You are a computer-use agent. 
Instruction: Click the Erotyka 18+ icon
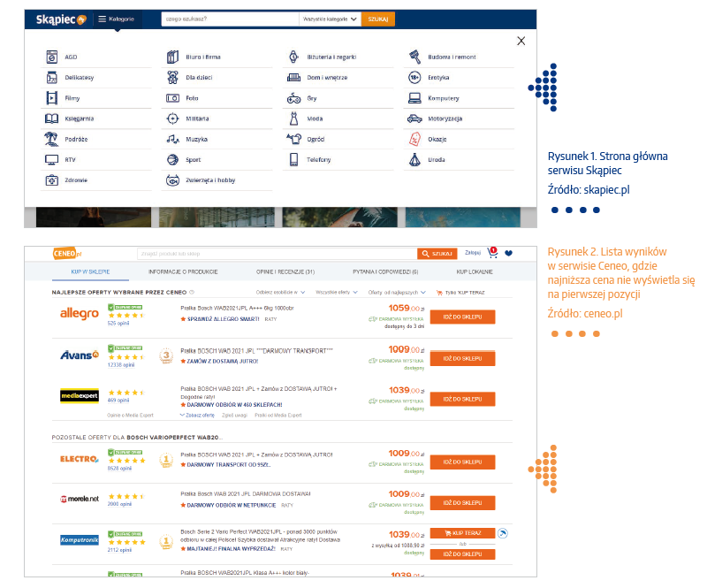tap(414, 78)
